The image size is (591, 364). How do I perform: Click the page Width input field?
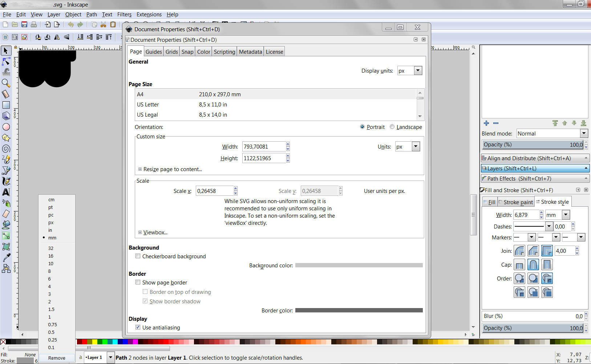pos(264,147)
